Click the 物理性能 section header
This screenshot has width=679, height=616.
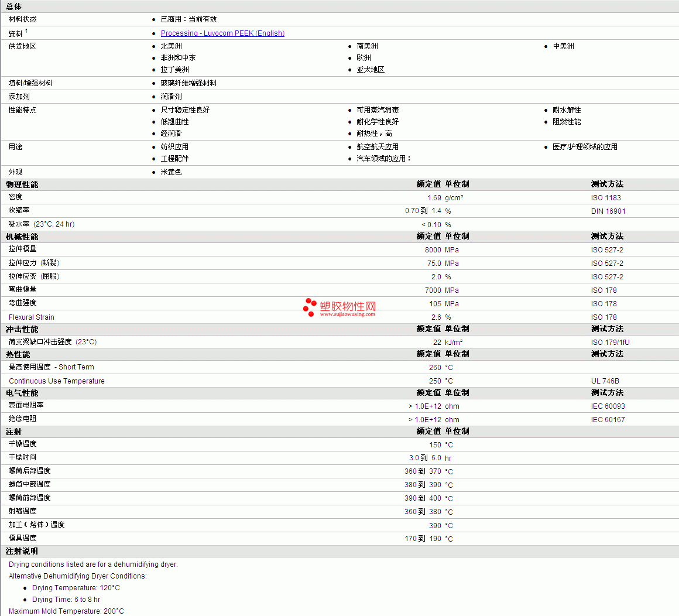tap(22, 184)
